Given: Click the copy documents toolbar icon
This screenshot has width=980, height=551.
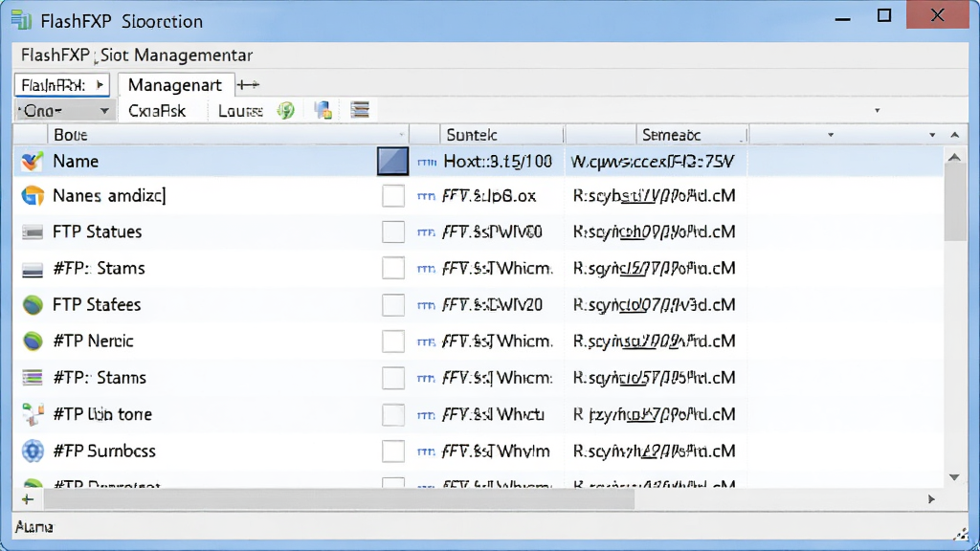Looking at the screenshot, I should (323, 111).
